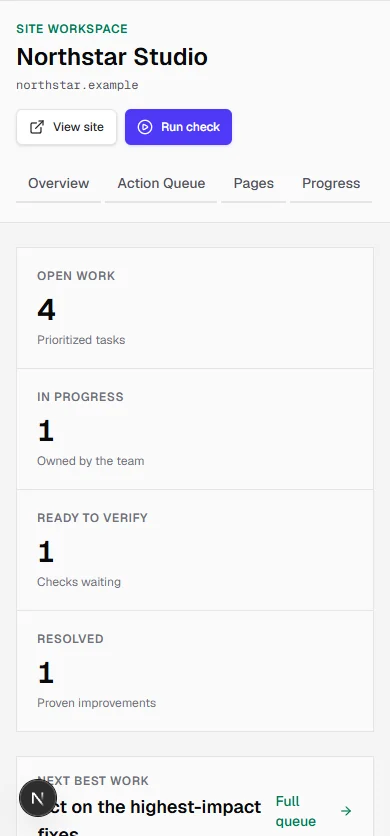
Task: Start a scan with Run check button
Action: (178, 127)
